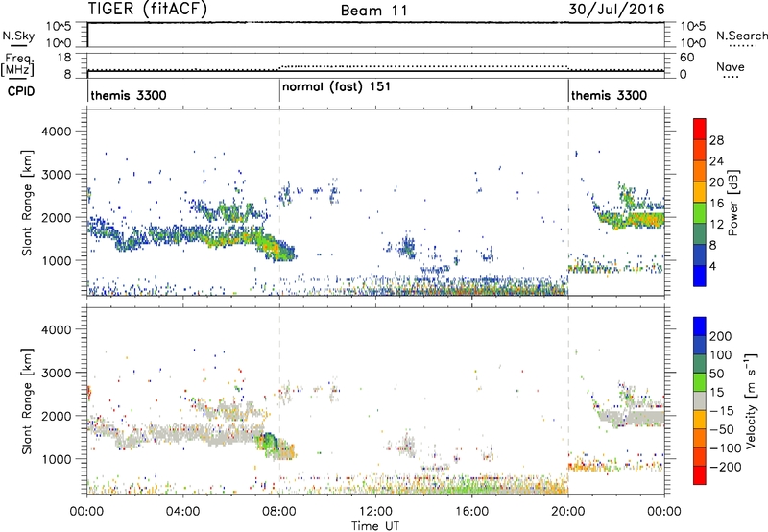Viewport: 768px width, 532px height.
Task: Click the "CPID" row label
Action: 21,91
